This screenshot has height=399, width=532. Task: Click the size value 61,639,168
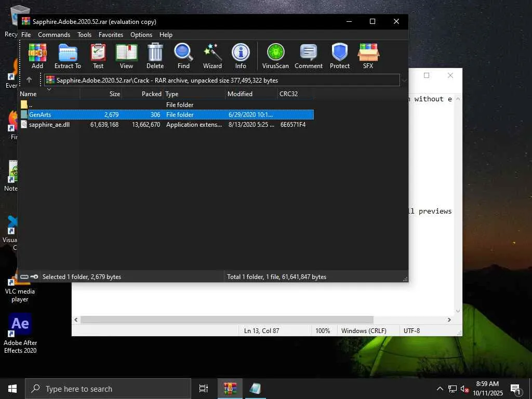[104, 125]
